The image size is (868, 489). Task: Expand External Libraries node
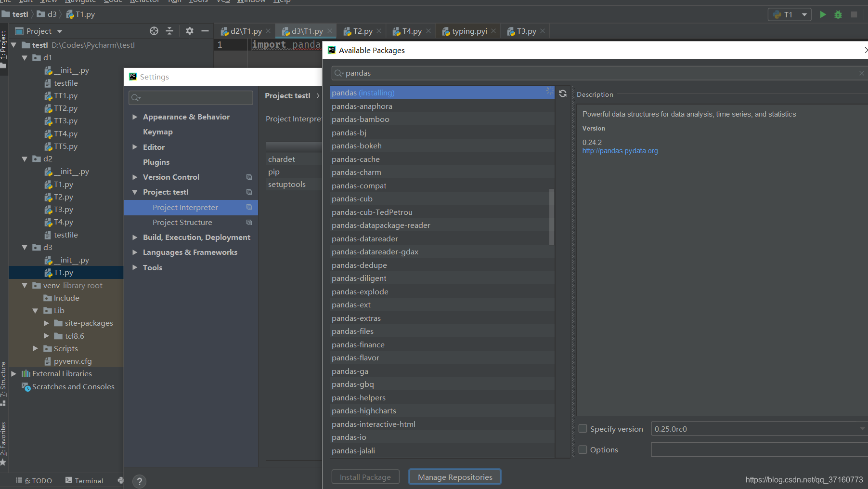tap(13, 374)
